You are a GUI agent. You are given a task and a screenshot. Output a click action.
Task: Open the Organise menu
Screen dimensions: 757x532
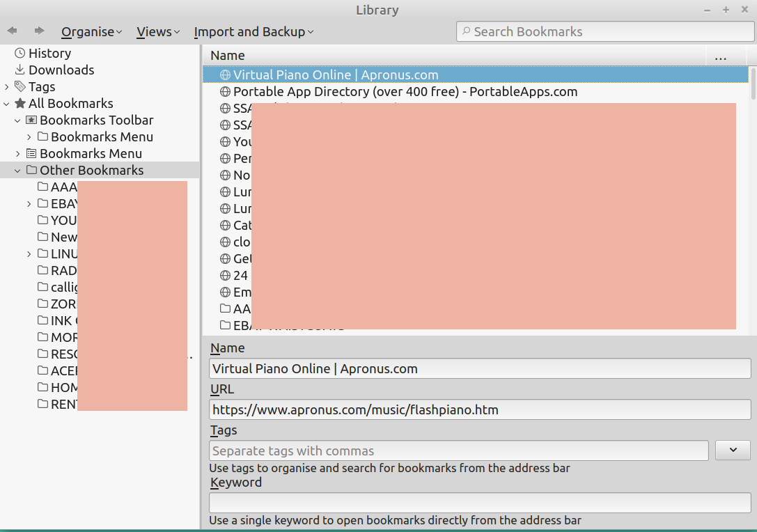[x=91, y=32]
